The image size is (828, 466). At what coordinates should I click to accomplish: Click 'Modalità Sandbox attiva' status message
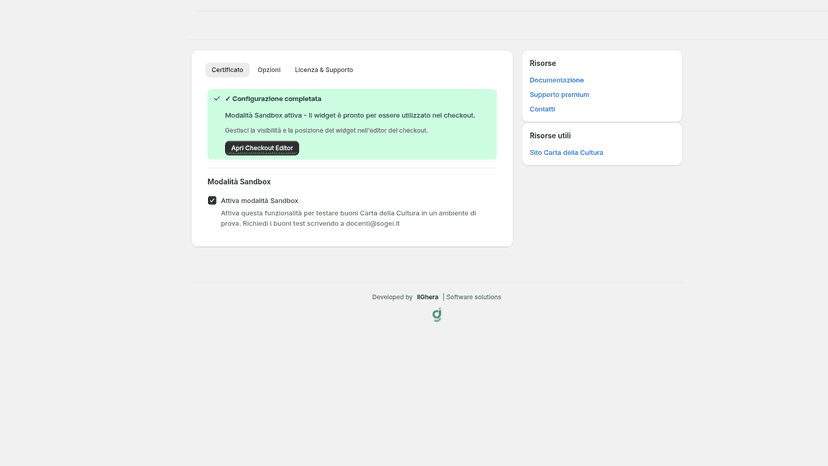click(x=350, y=115)
